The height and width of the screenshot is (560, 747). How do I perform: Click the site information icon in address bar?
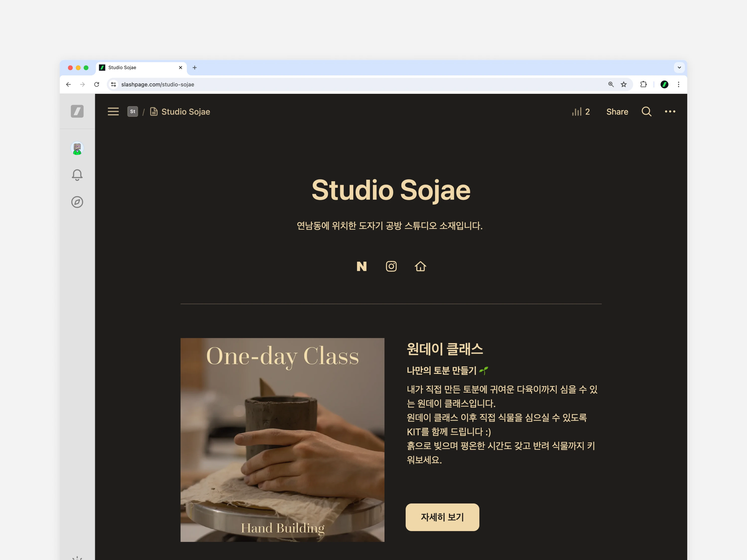pos(114,84)
